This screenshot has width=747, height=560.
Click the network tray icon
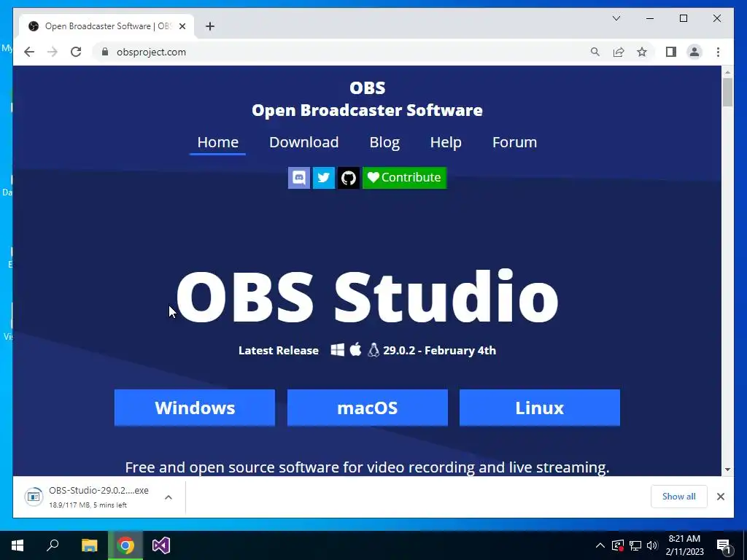pos(635,545)
